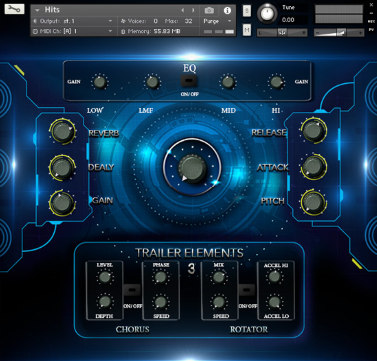
Task: Click the chorus SPEED knob
Action: 161,302
